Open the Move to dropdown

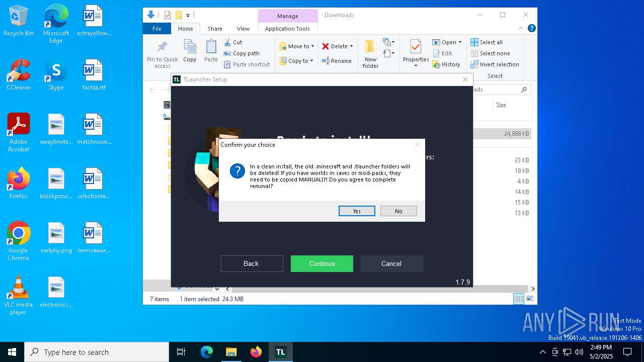[297, 46]
